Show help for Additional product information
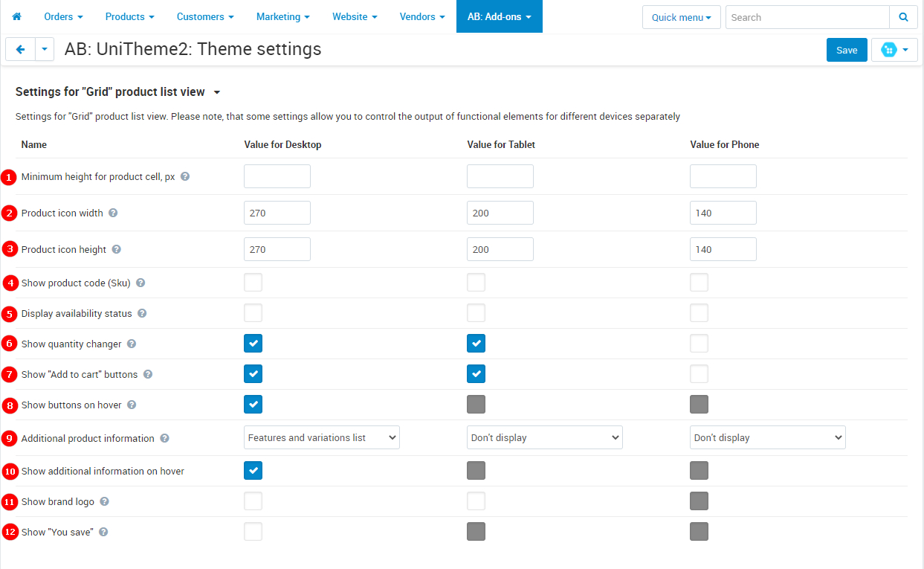The height and width of the screenshot is (569, 924). point(164,438)
